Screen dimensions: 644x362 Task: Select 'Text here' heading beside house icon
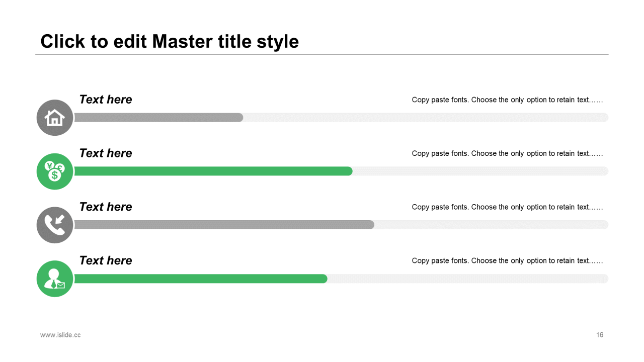point(106,100)
